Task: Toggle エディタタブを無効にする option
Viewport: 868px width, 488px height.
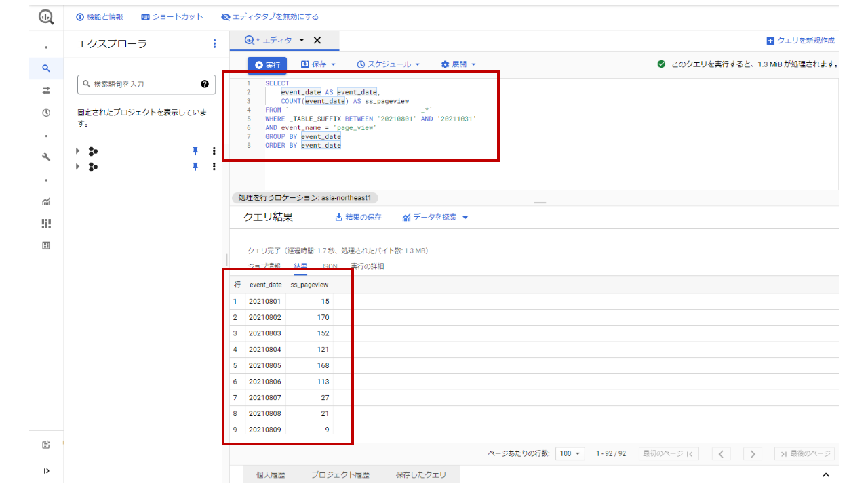Action: [x=270, y=16]
